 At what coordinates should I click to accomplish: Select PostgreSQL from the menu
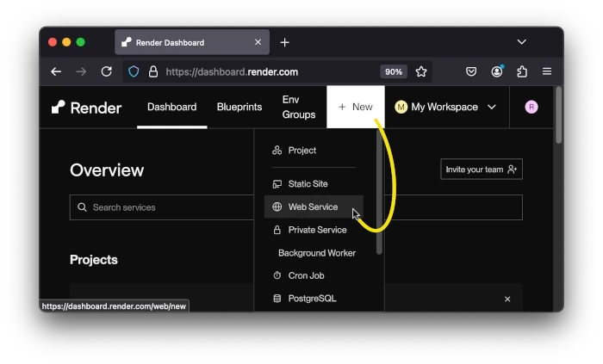point(314,299)
